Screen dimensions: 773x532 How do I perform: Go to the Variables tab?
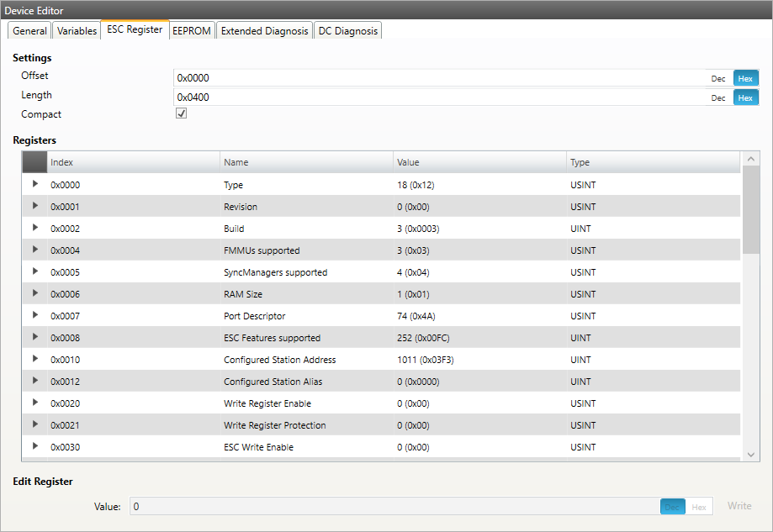click(77, 30)
